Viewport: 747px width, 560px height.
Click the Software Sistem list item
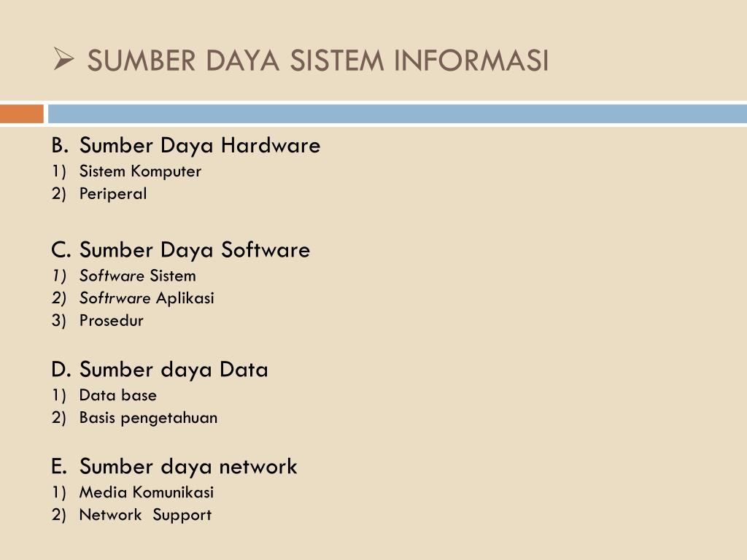(138, 276)
